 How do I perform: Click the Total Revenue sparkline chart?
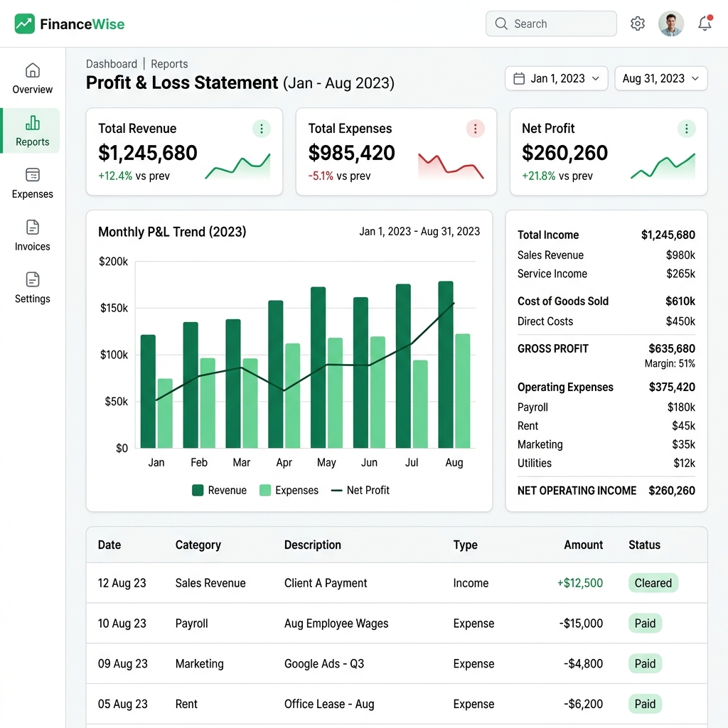pyautogui.click(x=237, y=166)
